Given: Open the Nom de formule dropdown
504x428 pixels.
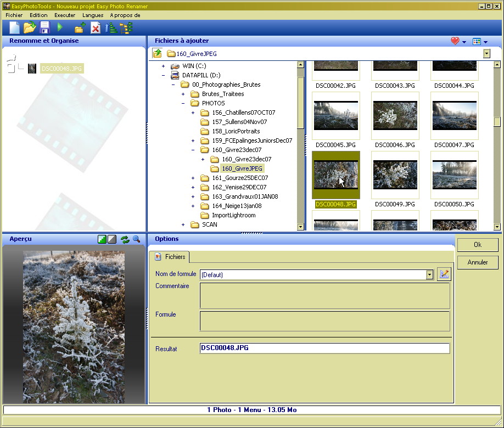Looking at the screenshot, I should tap(429, 274).
